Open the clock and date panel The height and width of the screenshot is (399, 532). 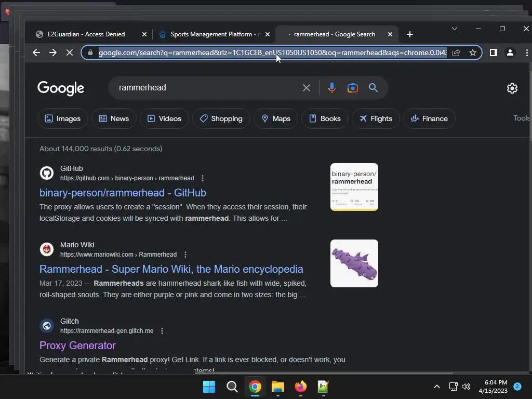click(493, 387)
